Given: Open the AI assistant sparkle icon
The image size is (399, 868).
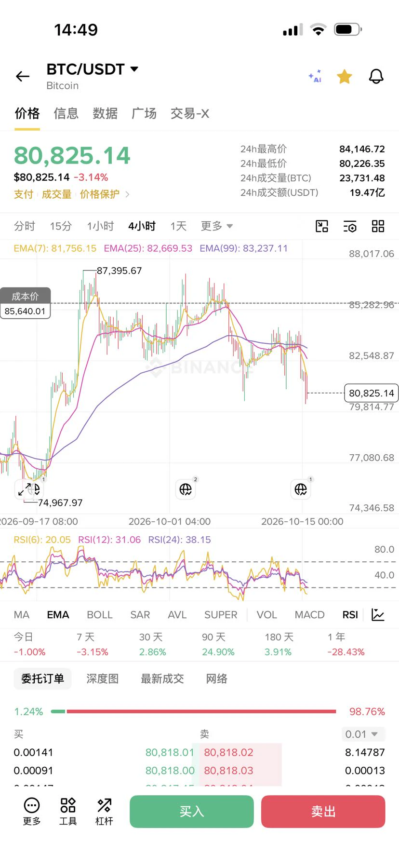Looking at the screenshot, I should (x=315, y=76).
